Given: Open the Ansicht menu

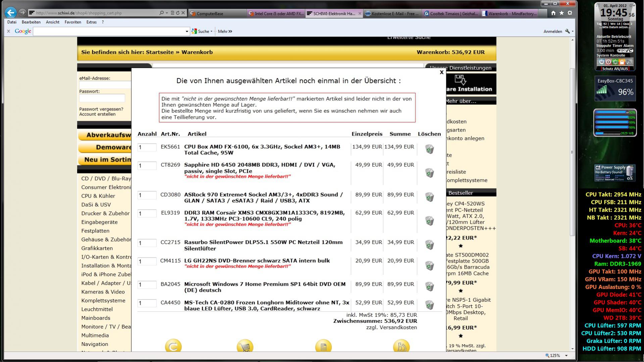Looking at the screenshot, I should pyautogui.click(x=53, y=22).
